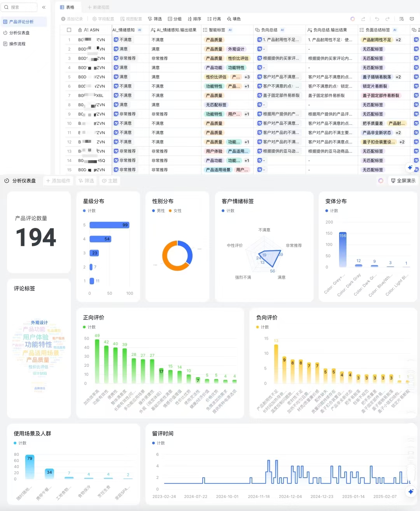Click the colorful AI ring icon above table
This screenshot has height=511, width=420.
352,19
